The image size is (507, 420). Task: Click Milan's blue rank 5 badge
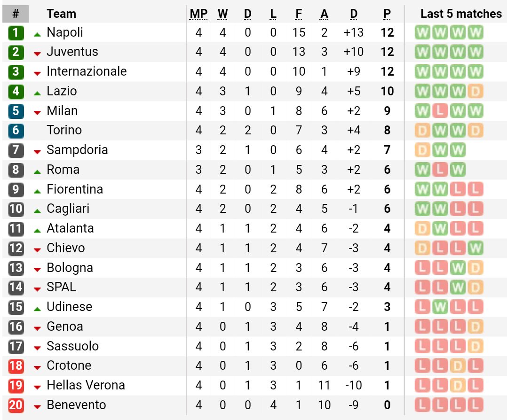click(16, 111)
